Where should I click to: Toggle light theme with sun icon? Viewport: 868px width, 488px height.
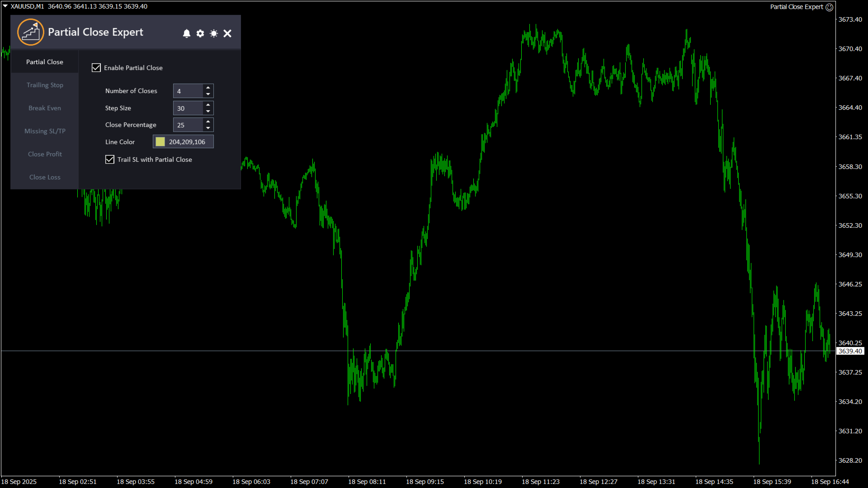tap(214, 33)
